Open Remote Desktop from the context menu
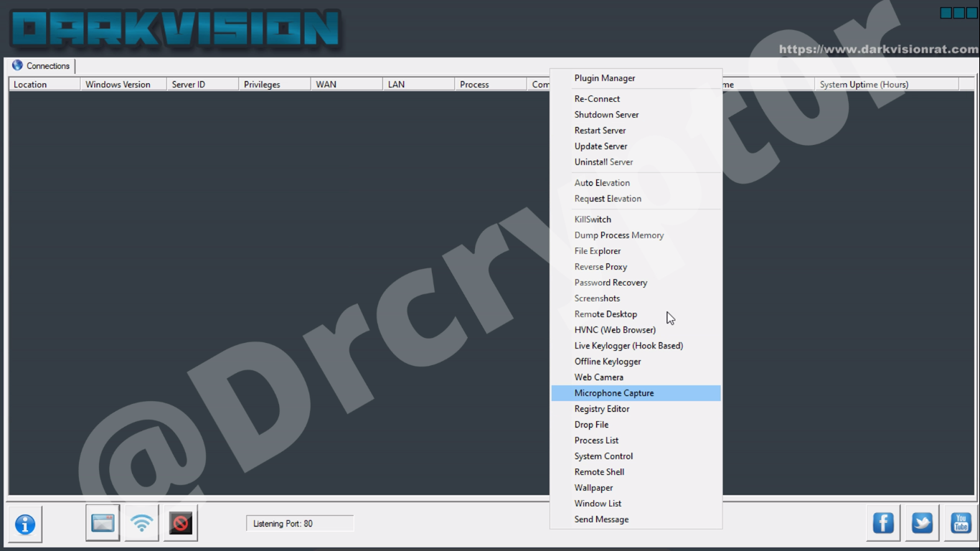 (x=636, y=314)
